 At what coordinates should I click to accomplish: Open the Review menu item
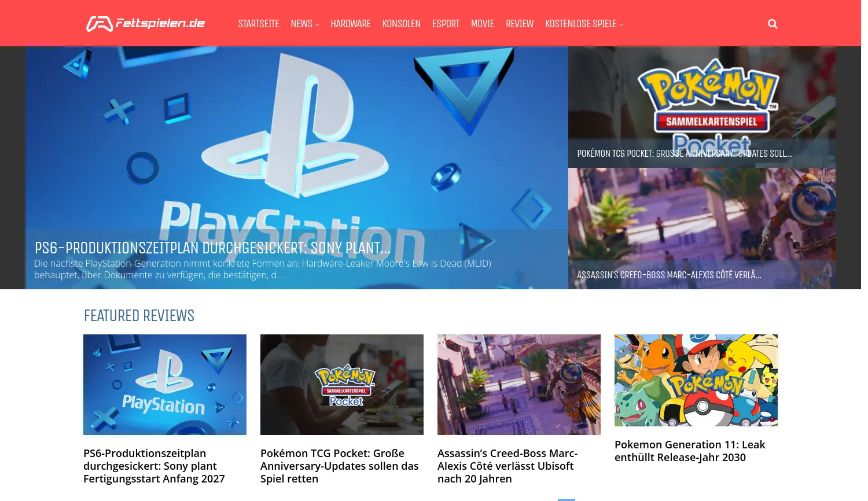pyautogui.click(x=519, y=24)
